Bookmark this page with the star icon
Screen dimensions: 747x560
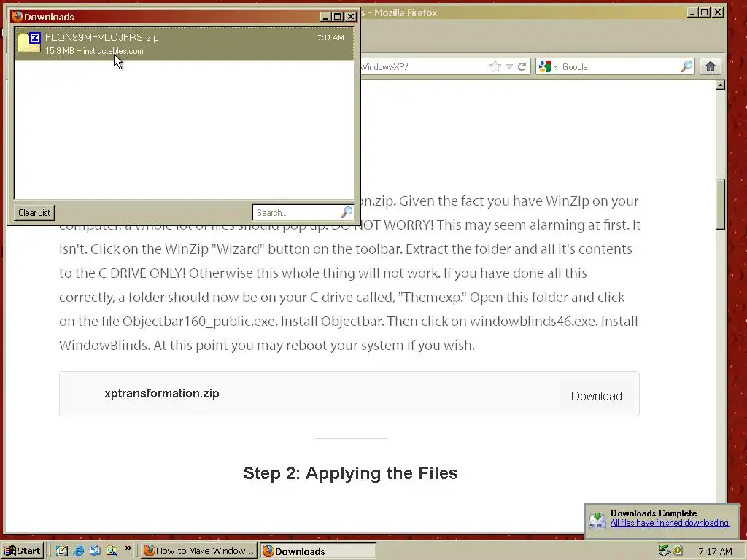(x=495, y=66)
